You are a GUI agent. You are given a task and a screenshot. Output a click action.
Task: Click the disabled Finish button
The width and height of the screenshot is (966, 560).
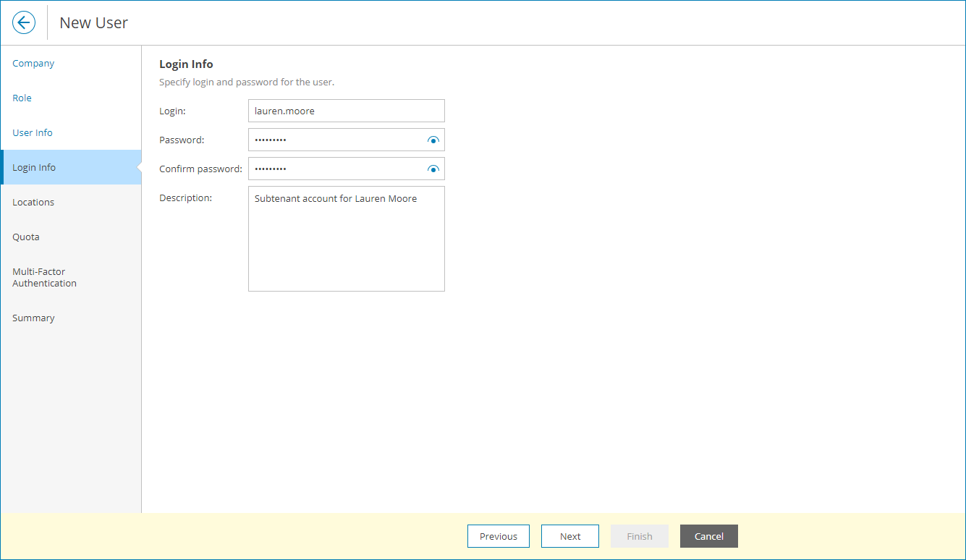pos(639,536)
